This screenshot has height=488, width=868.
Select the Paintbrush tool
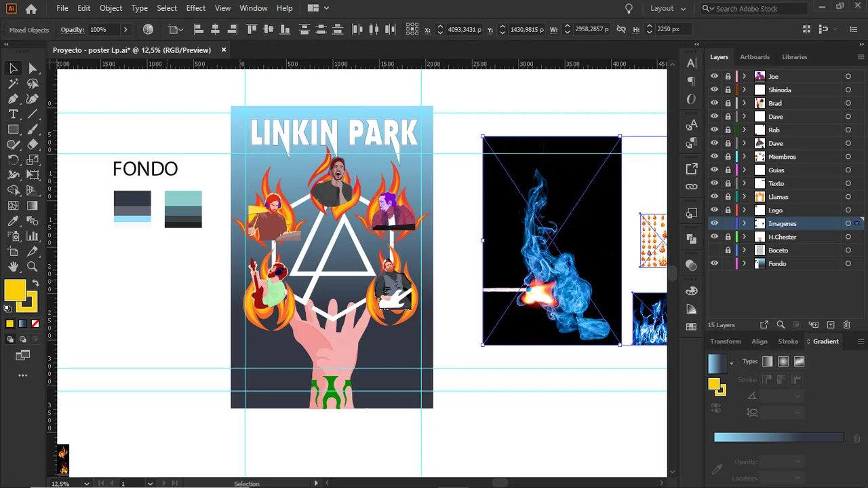[x=33, y=129]
